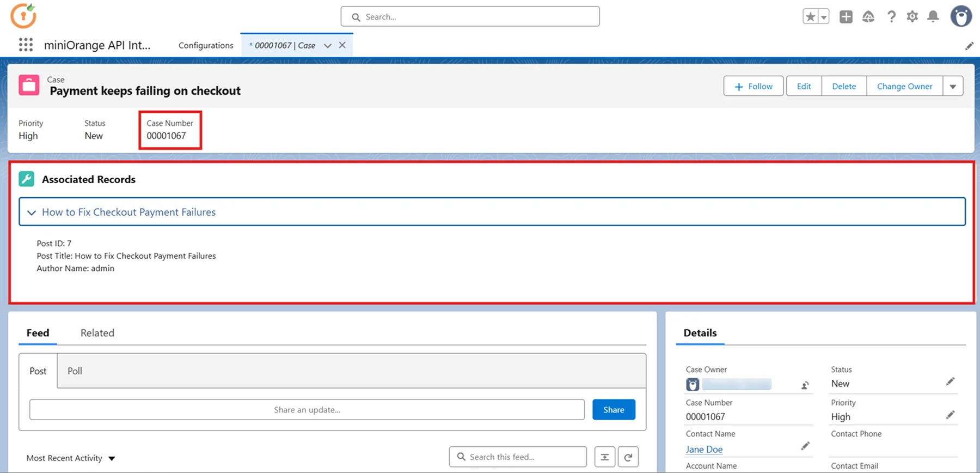Click the Change Owner button
The image size is (980, 473).
tap(905, 86)
